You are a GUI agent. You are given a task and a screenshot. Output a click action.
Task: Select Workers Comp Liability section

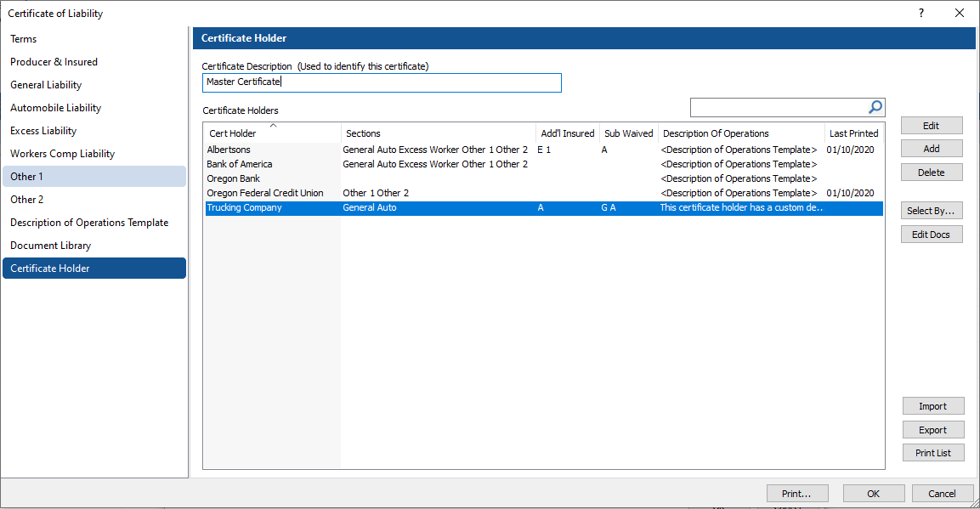click(94, 154)
